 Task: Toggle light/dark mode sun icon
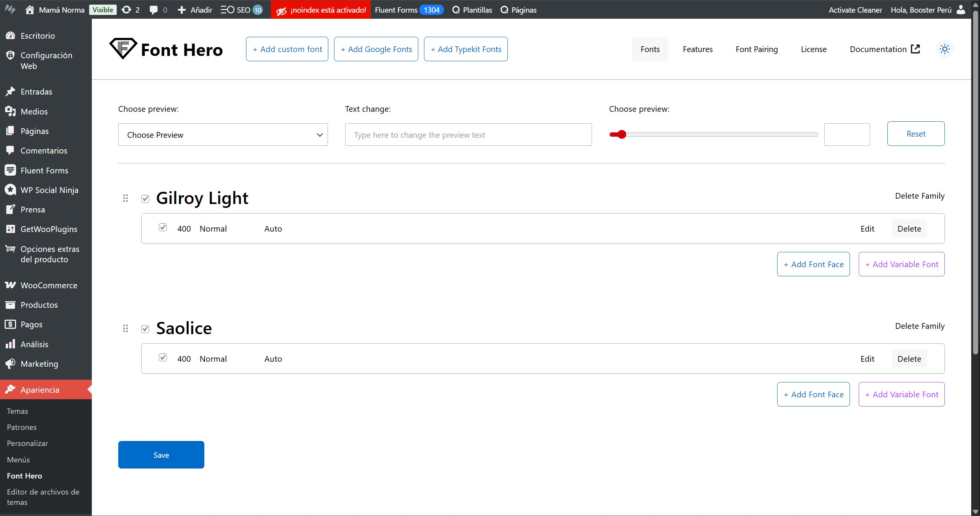coord(944,49)
